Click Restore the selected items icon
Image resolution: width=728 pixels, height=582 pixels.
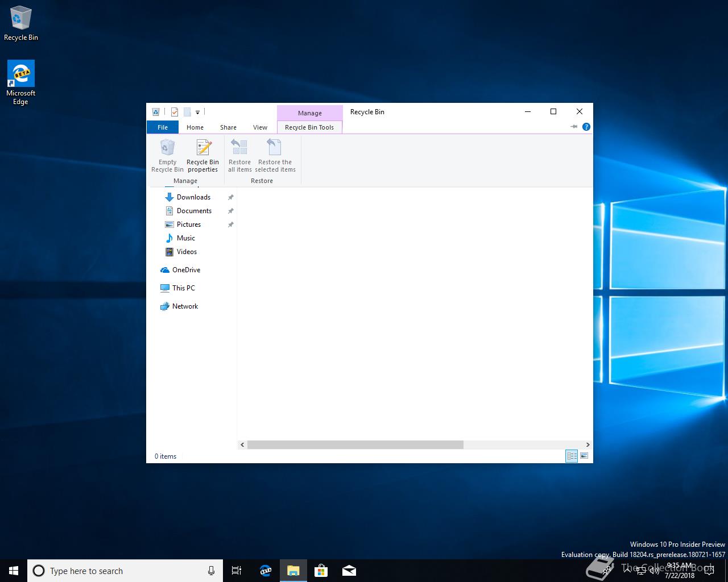click(275, 156)
